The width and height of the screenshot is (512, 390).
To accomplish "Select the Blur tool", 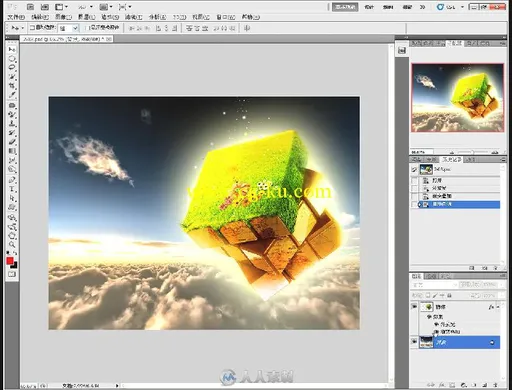I will pos(12,160).
